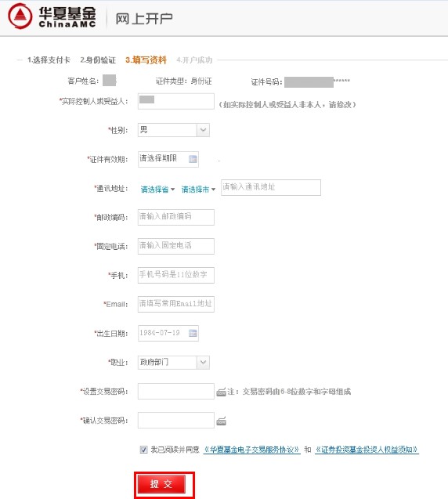
Task: Expand the 职业 dropdown showing 政府部门
Action: [174, 363]
